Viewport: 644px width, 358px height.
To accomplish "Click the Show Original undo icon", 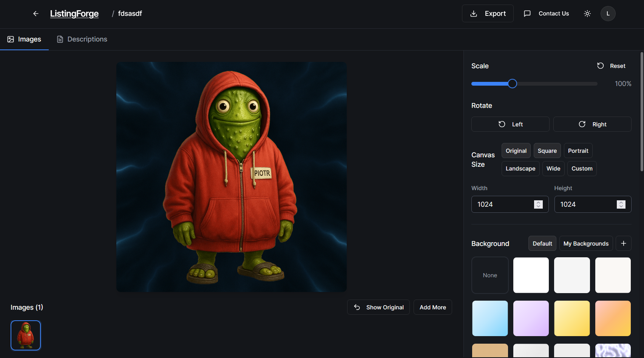I will (x=357, y=307).
